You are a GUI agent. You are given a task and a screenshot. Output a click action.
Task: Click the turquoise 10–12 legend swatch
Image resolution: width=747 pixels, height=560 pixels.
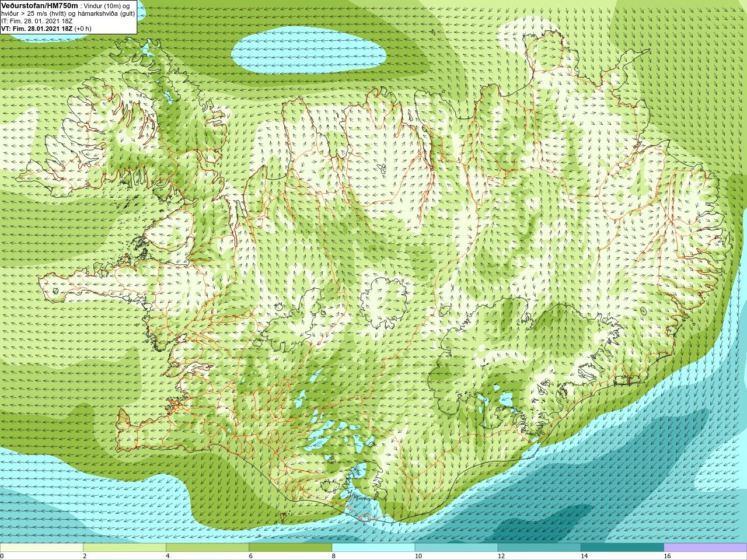(x=456, y=548)
